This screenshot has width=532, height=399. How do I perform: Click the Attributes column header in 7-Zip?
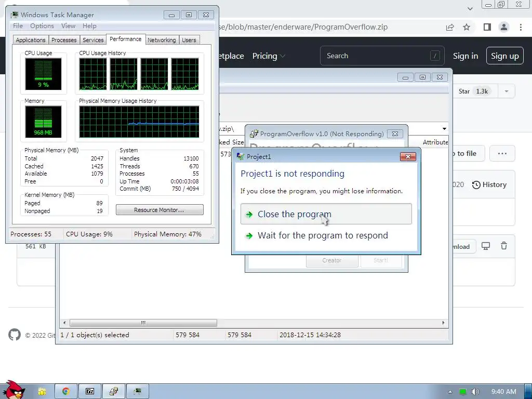pyautogui.click(x=435, y=142)
